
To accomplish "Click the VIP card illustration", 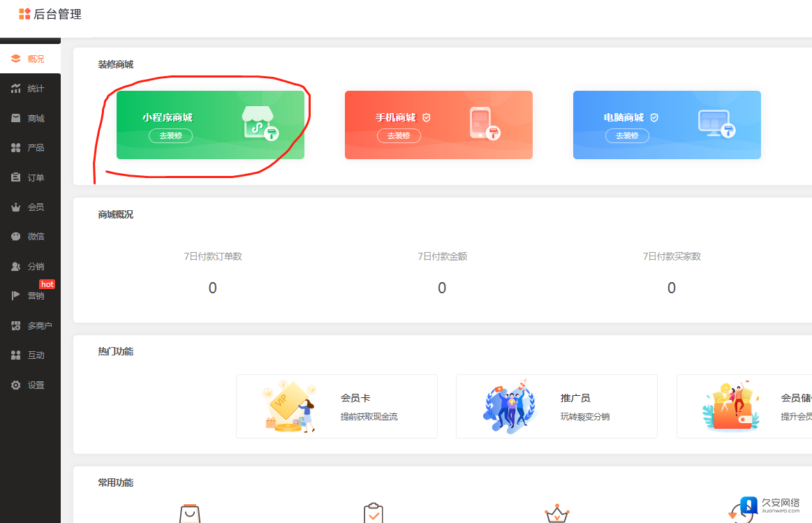I will click(290, 406).
